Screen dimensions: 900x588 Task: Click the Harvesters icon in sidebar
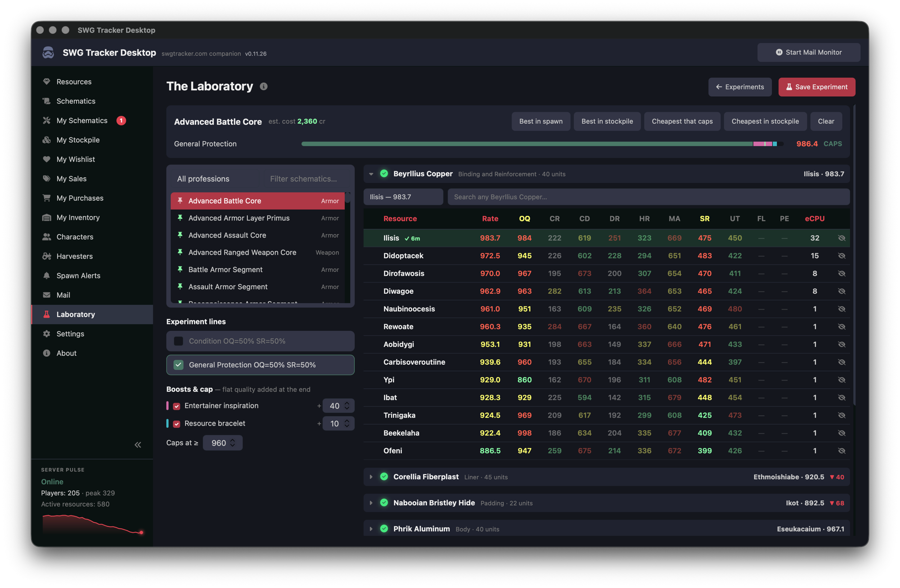point(46,256)
